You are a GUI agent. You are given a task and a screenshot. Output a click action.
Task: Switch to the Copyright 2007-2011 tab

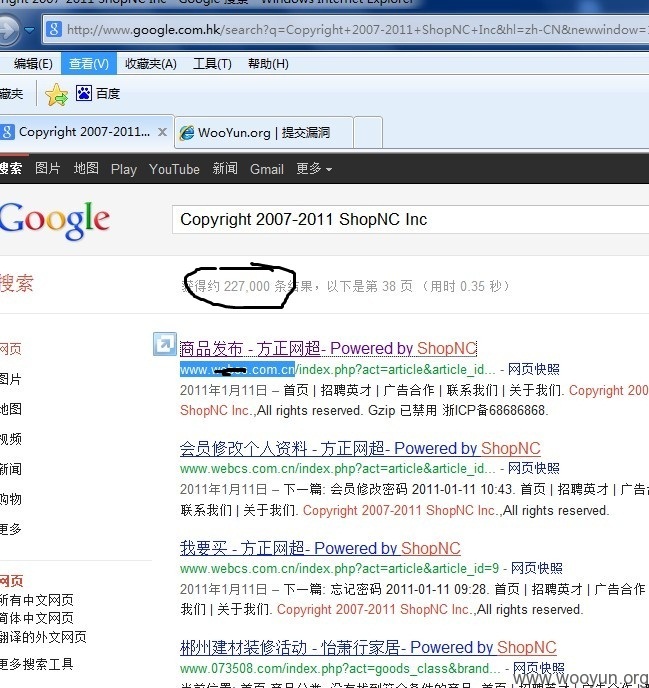pos(84,132)
